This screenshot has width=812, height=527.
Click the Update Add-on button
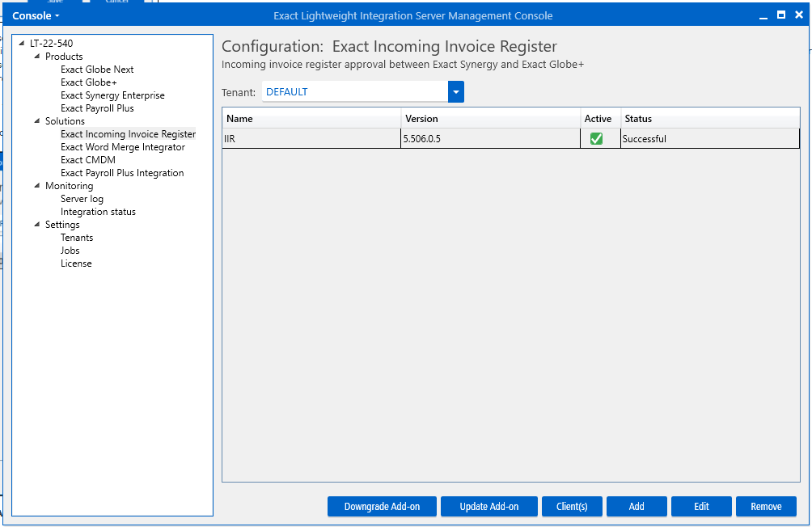pyautogui.click(x=488, y=507)
